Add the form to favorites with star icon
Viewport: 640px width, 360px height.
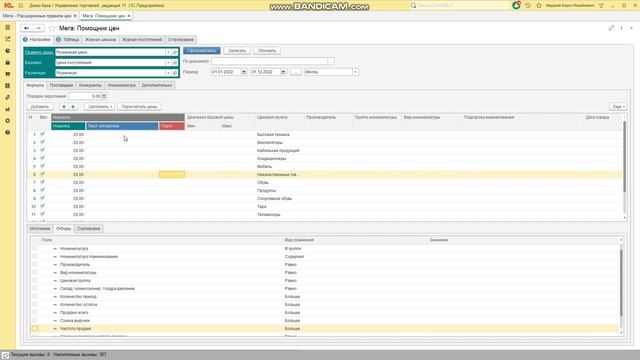(52, 28)
